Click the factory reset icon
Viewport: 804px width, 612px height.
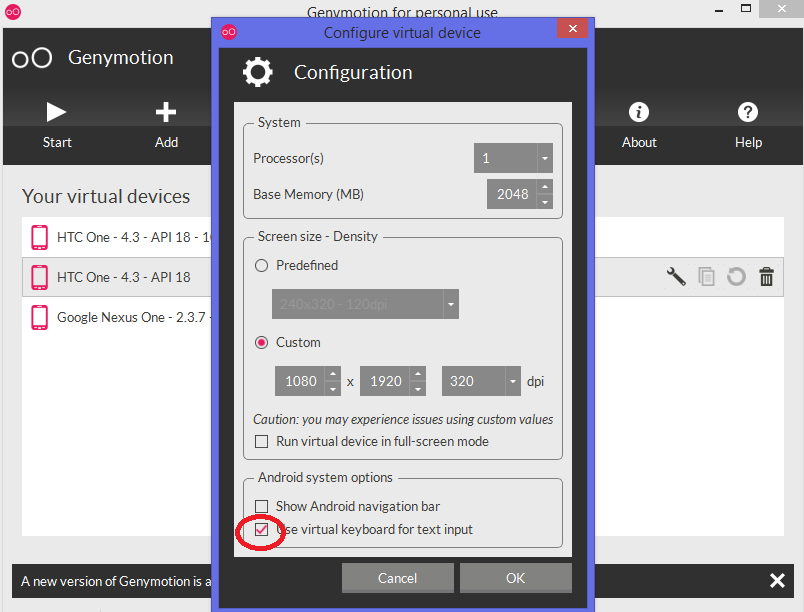pyautogui.click(x=736, y=277)
